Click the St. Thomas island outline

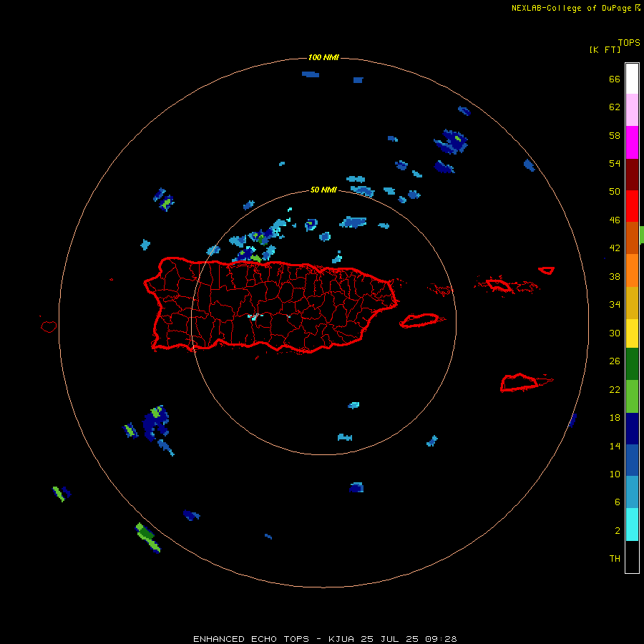pyautogui.click(x=498, y=285)
